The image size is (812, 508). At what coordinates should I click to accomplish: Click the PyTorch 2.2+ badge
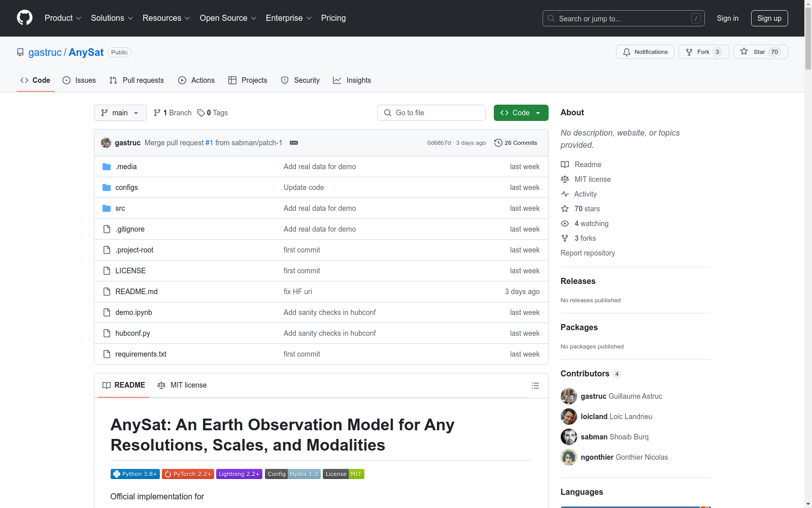(188, 474)
